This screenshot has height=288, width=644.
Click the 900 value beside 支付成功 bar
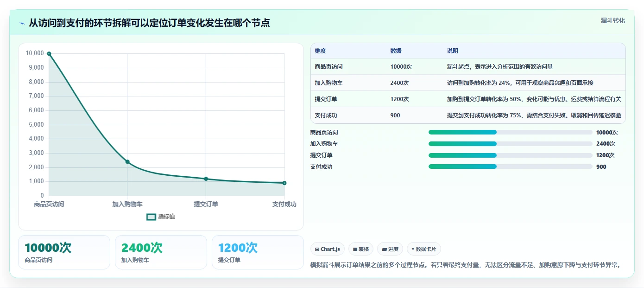tap(601, 167)
